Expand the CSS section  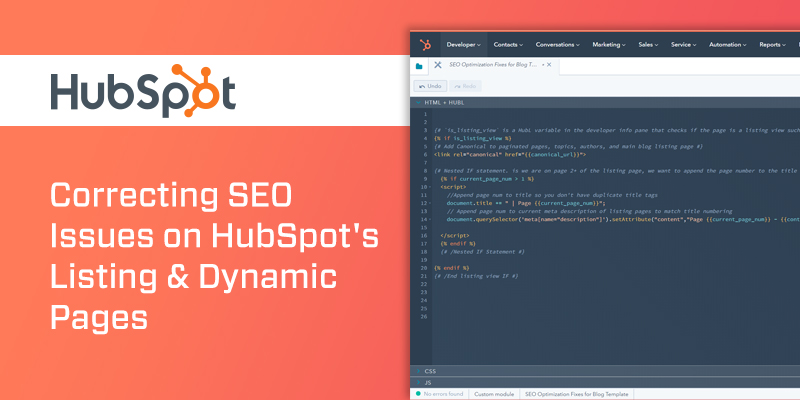pyautogui.click(x=418, y=371)
